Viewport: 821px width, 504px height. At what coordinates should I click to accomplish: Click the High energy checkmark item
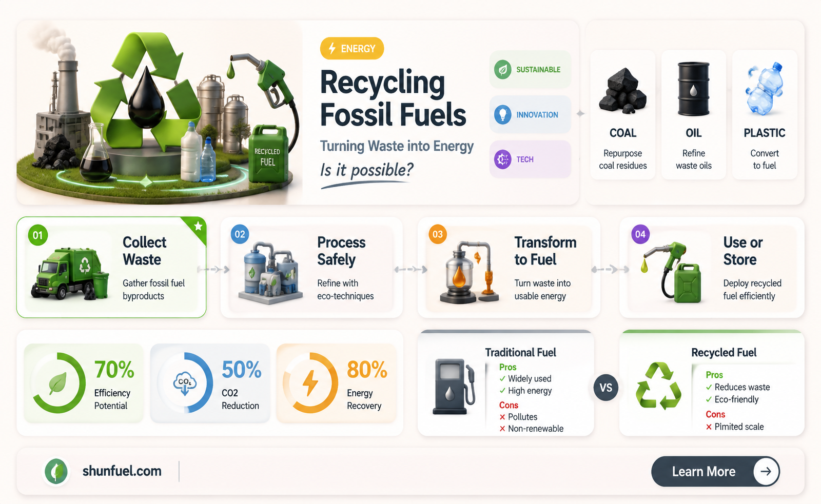point(525,391)
